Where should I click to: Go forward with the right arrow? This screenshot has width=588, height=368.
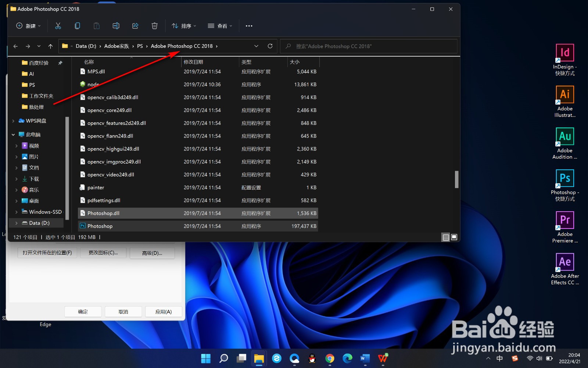(x=28, y=46)
